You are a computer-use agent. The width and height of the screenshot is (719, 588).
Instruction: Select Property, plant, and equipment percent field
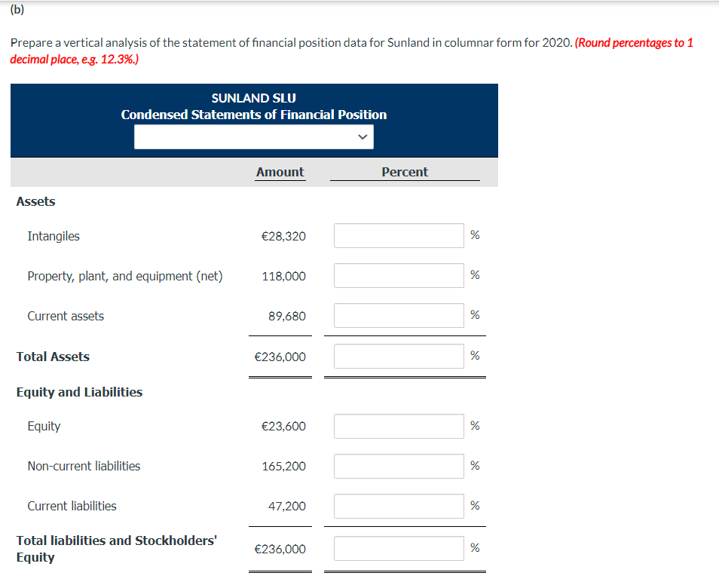click(x=399, y=276)
